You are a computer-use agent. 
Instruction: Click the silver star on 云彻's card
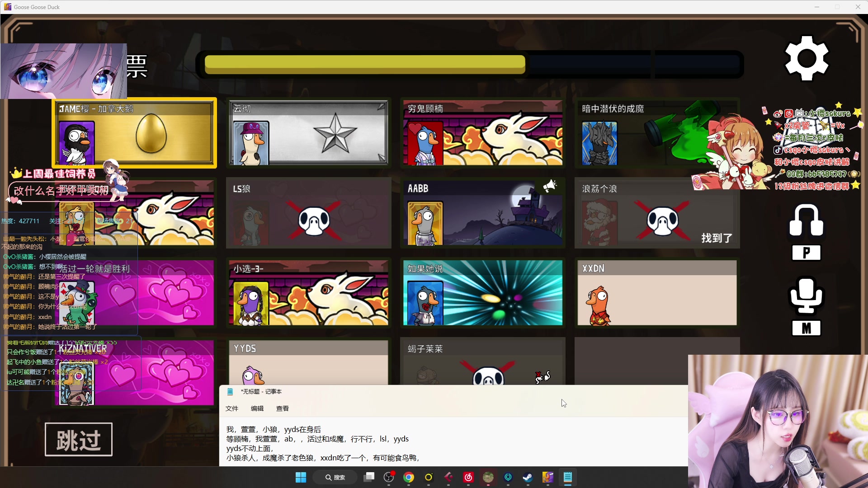pos(335,133)
